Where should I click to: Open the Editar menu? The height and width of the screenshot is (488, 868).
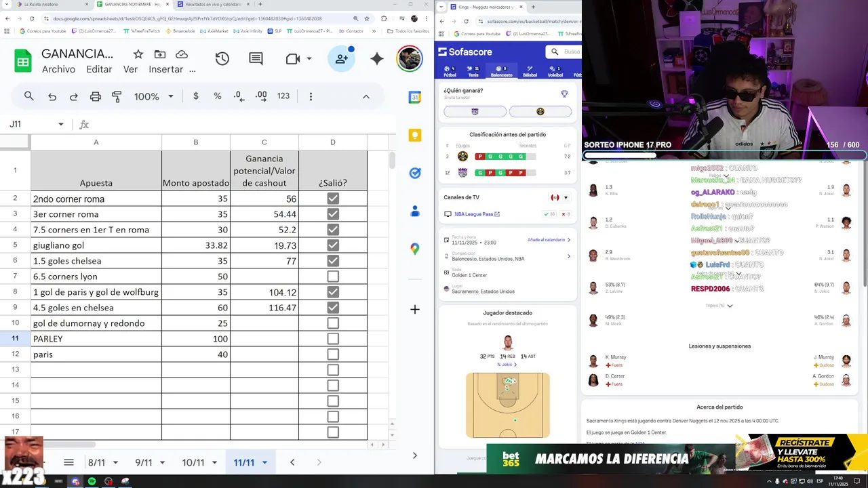click(99, 69)
